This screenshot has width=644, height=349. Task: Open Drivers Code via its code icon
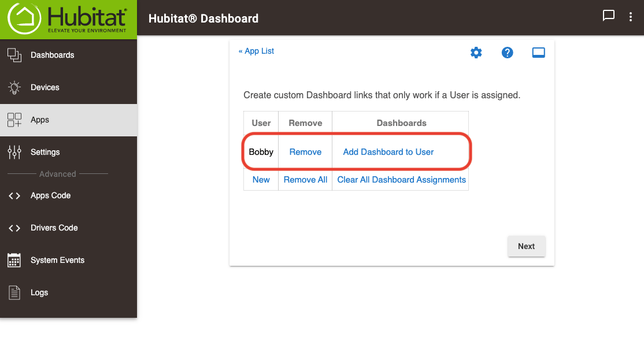tap(13, 228)
